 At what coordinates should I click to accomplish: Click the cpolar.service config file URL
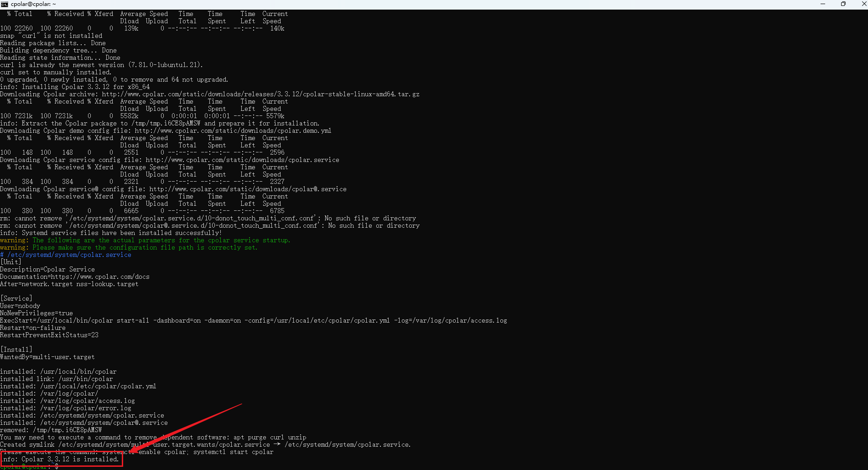(242, 160)
